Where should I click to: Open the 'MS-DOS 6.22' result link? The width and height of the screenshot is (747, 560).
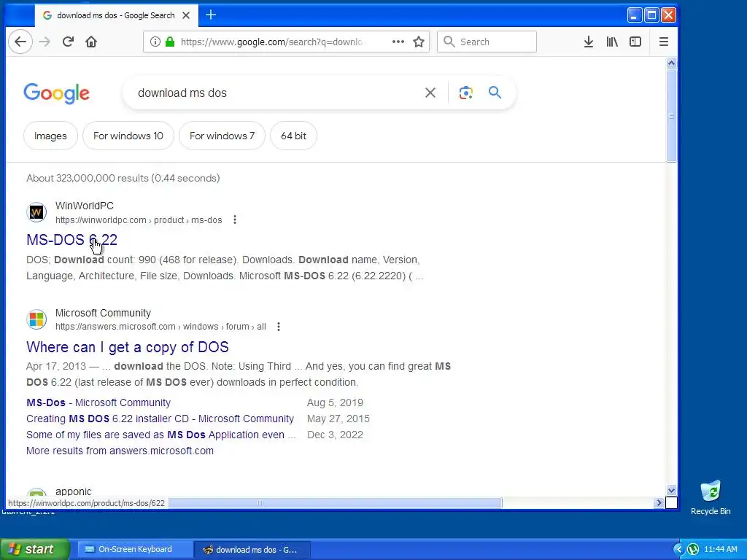[72, 239]
